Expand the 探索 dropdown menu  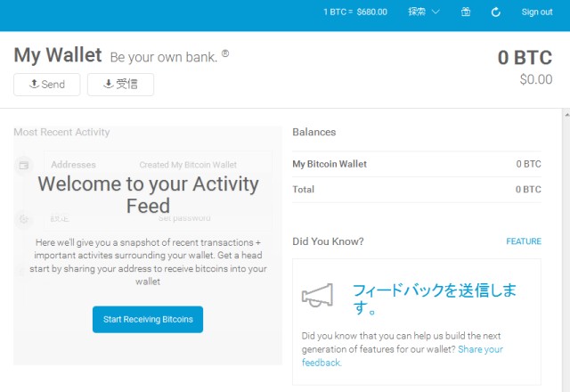[x=423, y=12]
